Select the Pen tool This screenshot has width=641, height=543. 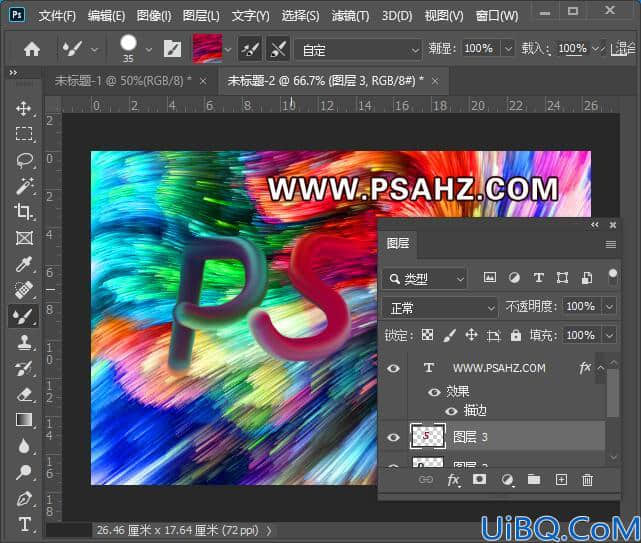[24, 498]
